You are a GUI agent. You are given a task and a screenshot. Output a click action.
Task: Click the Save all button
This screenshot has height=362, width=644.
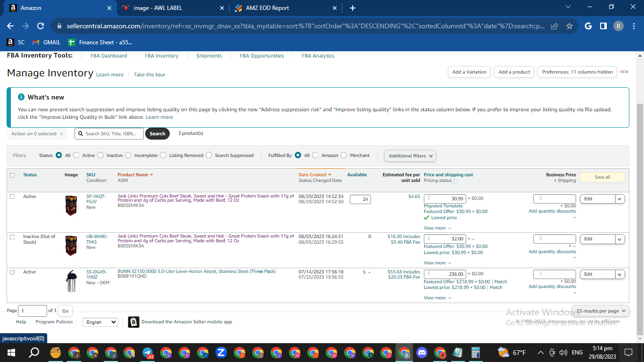(602, 177)
